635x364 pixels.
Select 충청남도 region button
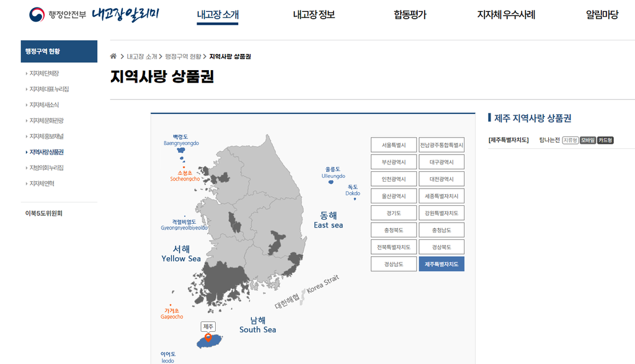pyautogui.click(x=442, y=230)
